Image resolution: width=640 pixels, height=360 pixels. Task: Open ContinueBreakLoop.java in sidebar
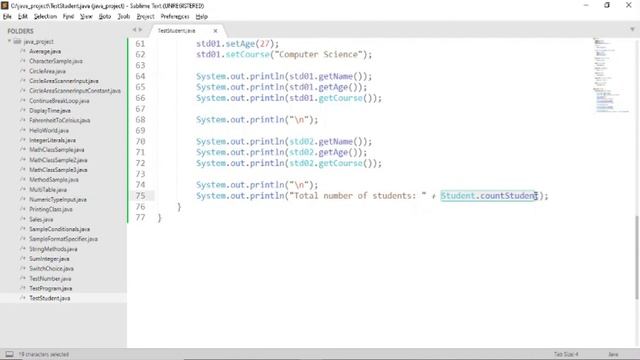coord(59,101)
